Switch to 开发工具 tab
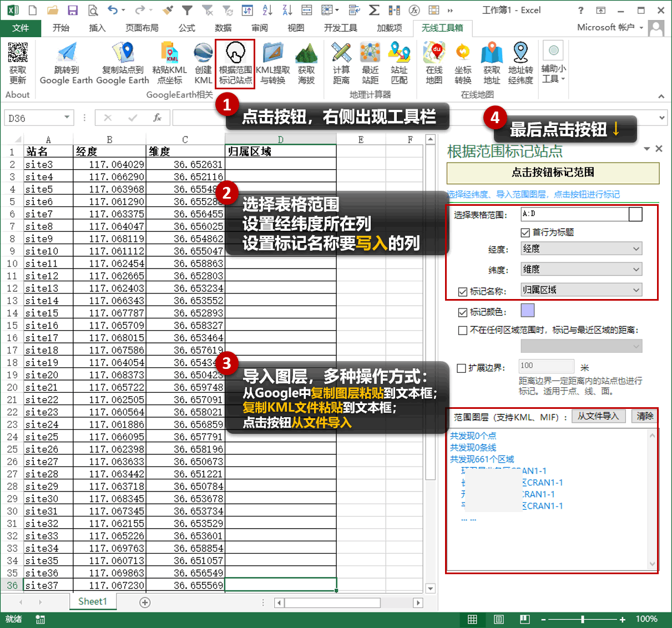Viewport: 672px width, 628px height. [x=341, y=28]
